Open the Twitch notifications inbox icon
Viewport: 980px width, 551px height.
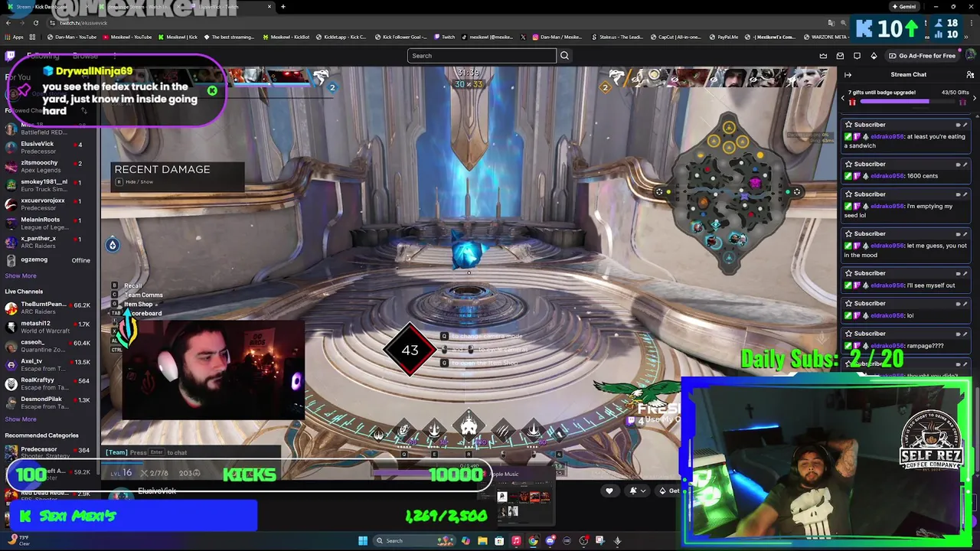click(840, 56)
